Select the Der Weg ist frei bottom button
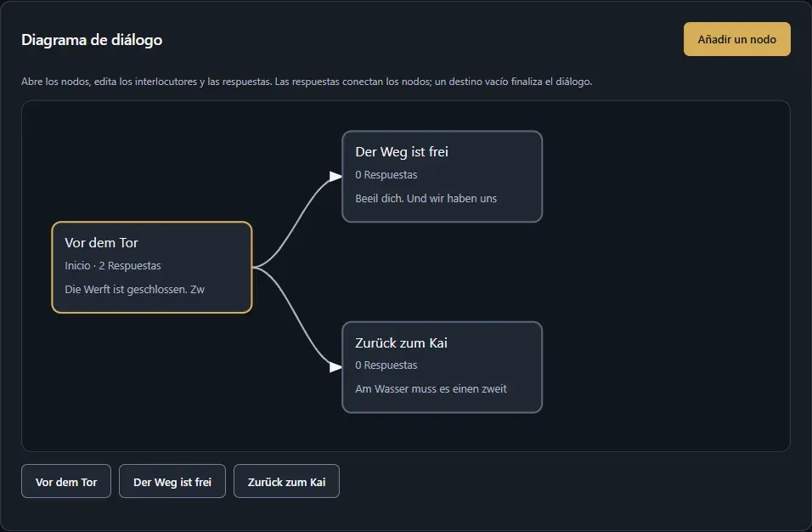The height and width of the screenshot is (532, 812). [x=172, y=481]
